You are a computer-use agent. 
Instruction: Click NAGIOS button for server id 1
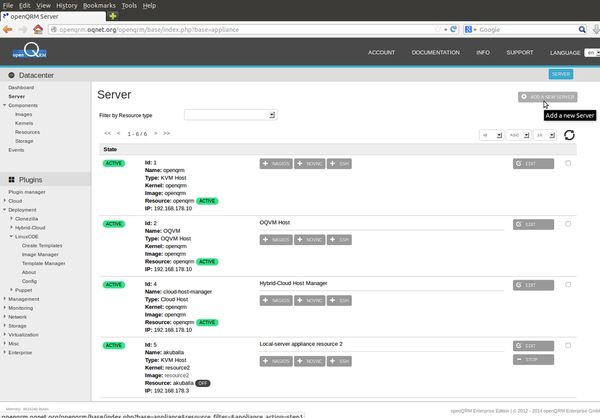click(276, 164)
